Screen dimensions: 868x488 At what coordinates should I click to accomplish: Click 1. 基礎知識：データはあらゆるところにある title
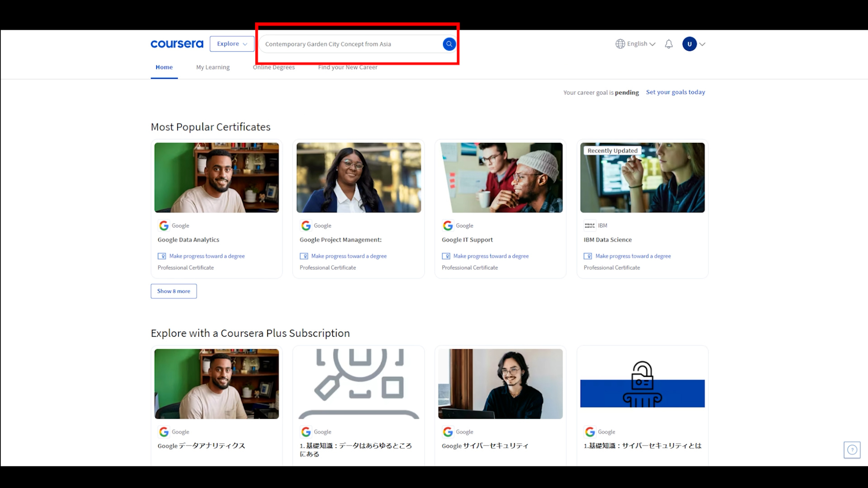pyautogui.click(x=356, y=450)
